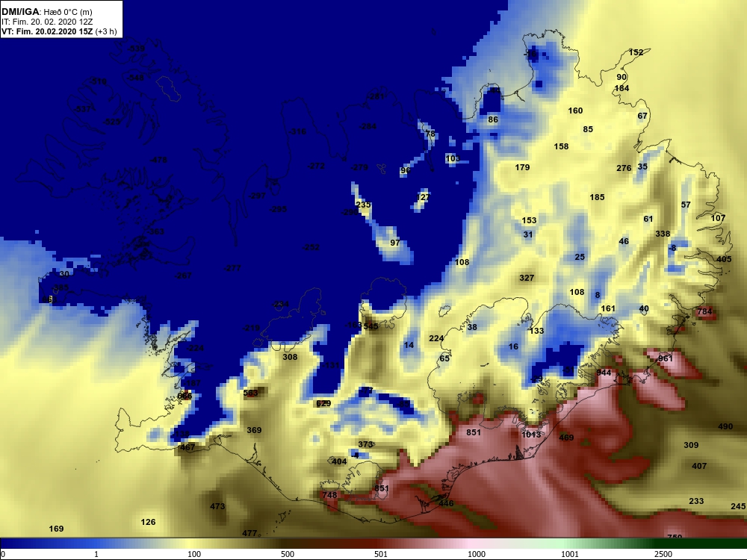Click the map value '276'

624,168
